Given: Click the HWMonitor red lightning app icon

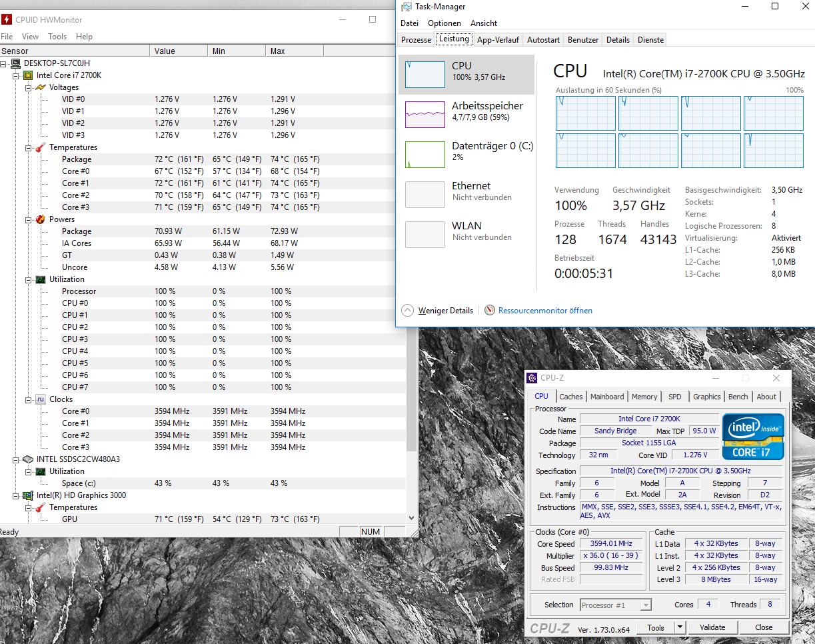Looking at the screenshot, I should click(x=7, y=19).
